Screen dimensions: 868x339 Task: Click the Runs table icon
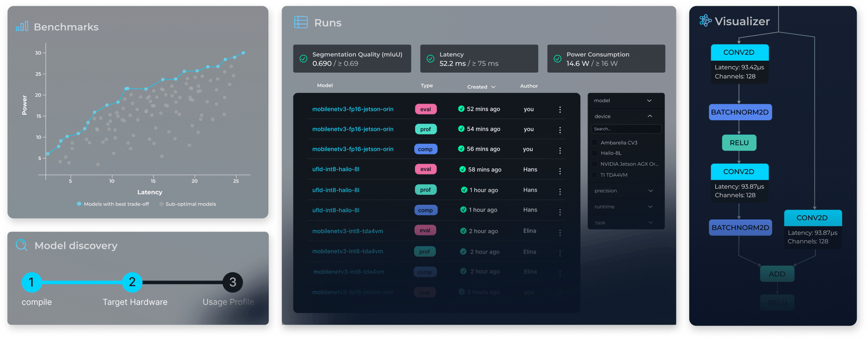click(x=301, y=22)
